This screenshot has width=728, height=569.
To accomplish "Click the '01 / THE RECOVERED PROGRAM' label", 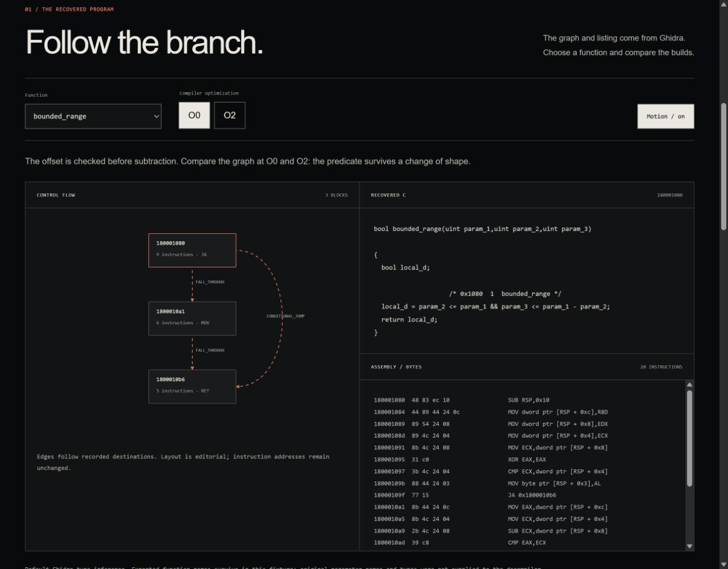I will click(69, 9).
